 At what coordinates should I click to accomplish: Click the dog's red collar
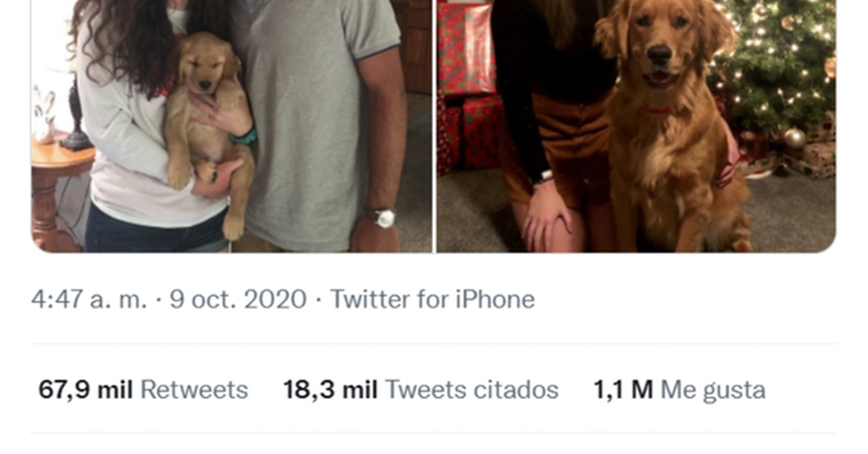[x=657, y=110]
